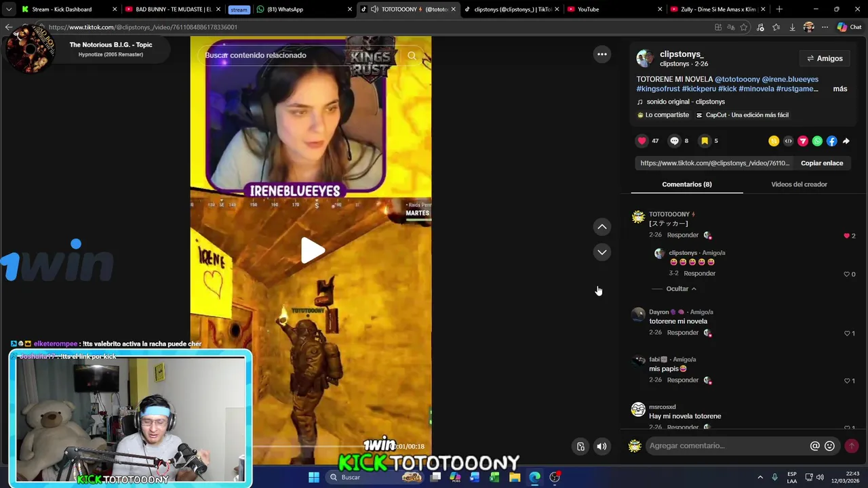
Task: Open Windows Start menu
Action: pyautogui.click(x=313, y=477)
